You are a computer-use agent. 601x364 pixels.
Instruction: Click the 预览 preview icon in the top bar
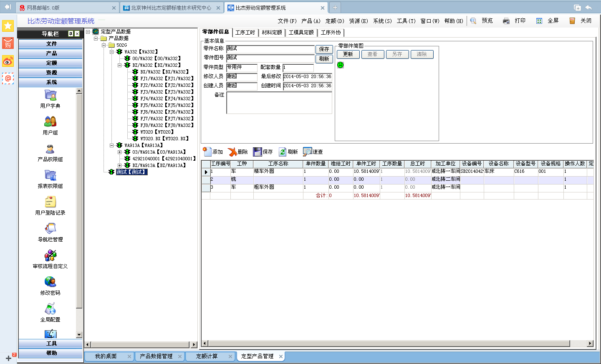473,21
